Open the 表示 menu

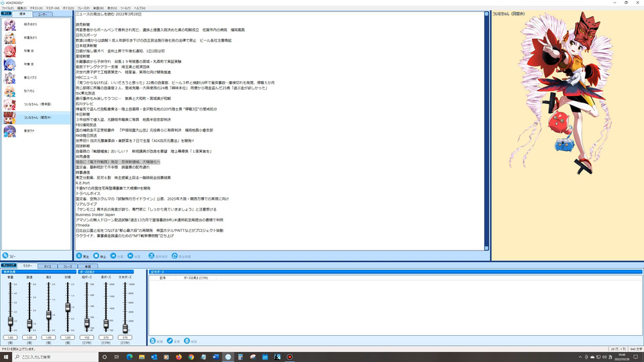[x=112, y=8]
